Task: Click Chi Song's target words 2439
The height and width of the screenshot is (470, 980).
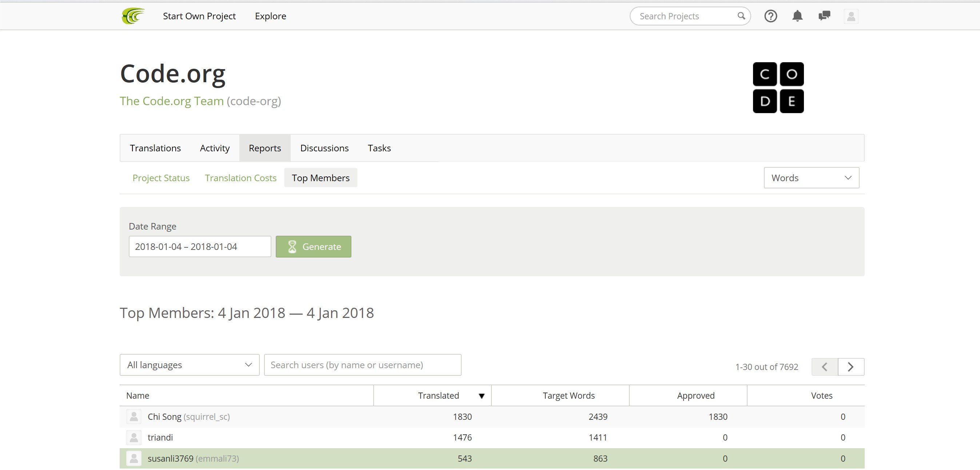Action: (598, 416)
